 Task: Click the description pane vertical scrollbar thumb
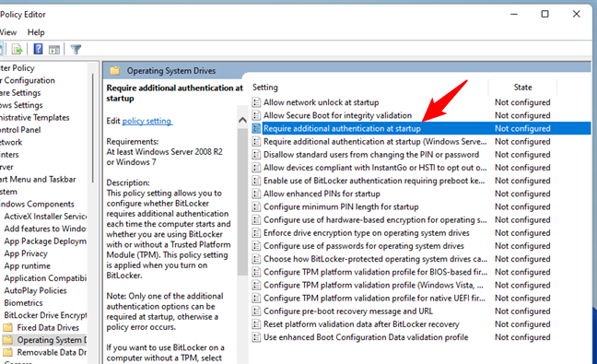pos(242,202)
